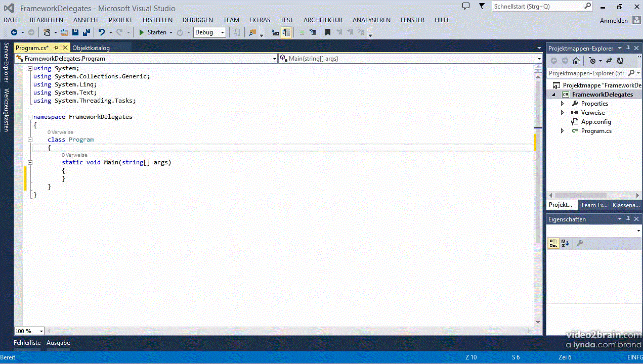Toggle a bookmark with the bookmark icon
This screenshot has width=643, height=364.
tap(328, 32)
